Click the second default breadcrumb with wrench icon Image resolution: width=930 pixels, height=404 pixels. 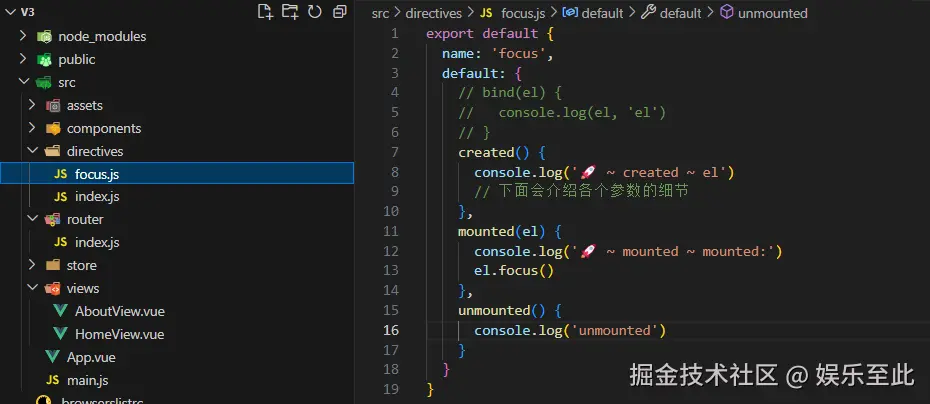[x=680, y=13]
